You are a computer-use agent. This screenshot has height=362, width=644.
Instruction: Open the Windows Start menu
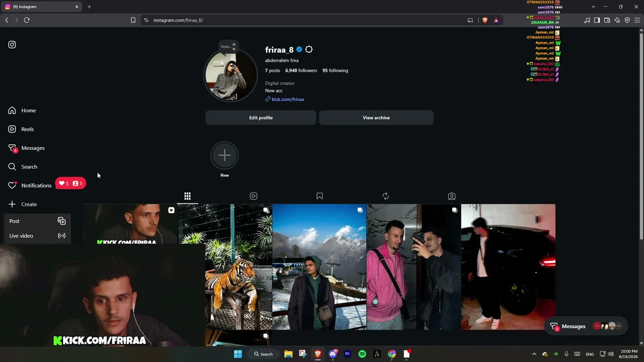(x=238, y=354)
